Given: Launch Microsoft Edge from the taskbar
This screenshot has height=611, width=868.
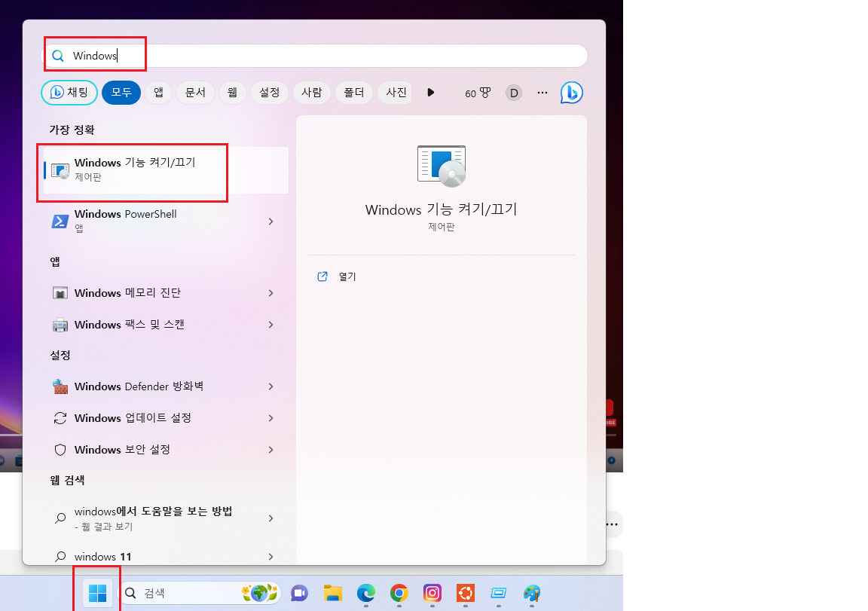Looking at the screenshot, I should 366,593.
